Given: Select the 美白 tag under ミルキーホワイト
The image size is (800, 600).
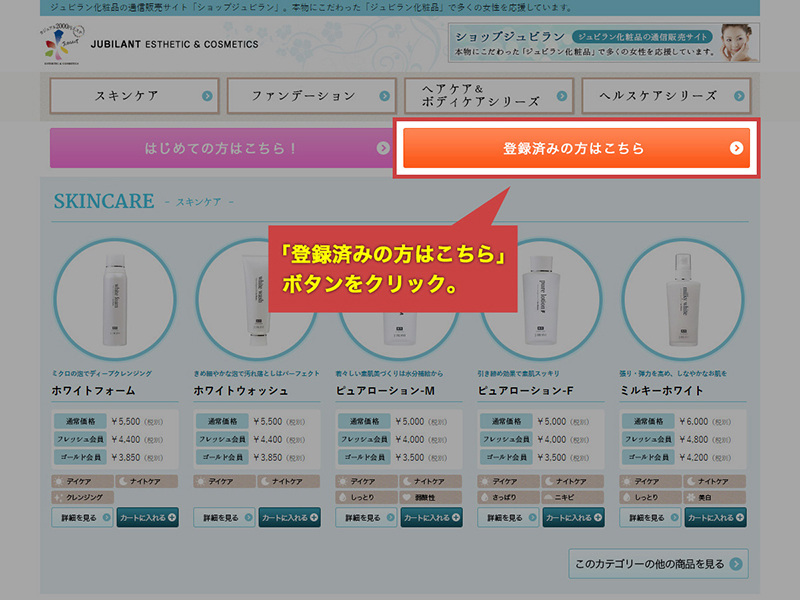Looking at the screenshot, I should point(715,497).
